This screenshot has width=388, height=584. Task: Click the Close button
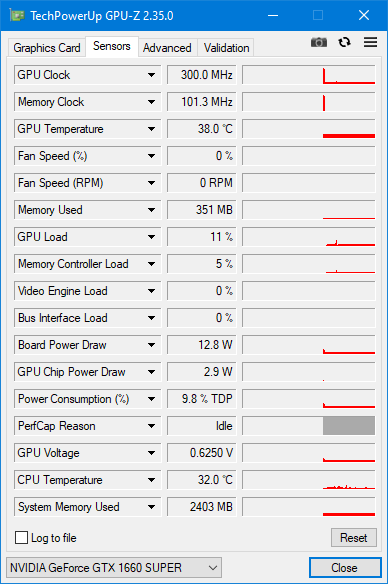[x=345, y=568]
